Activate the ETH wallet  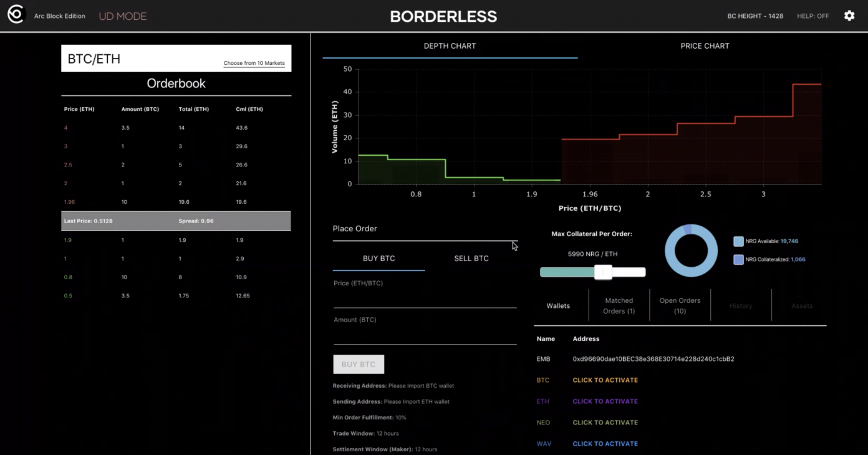tap(605, 401)
